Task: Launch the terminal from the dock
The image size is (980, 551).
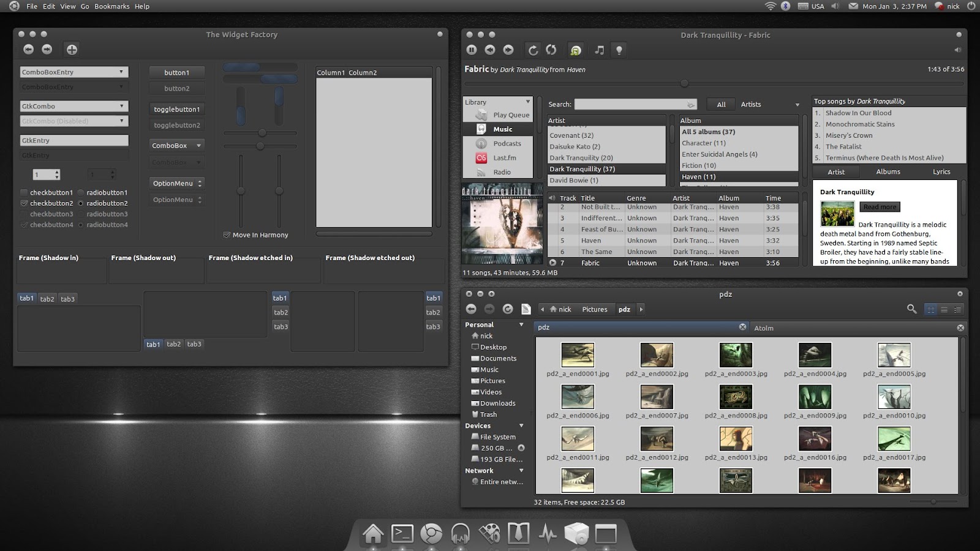Action: click(402, 534)
